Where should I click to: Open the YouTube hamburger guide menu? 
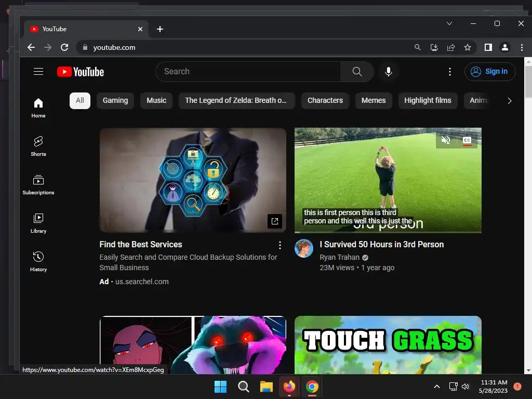coord(38,72)
